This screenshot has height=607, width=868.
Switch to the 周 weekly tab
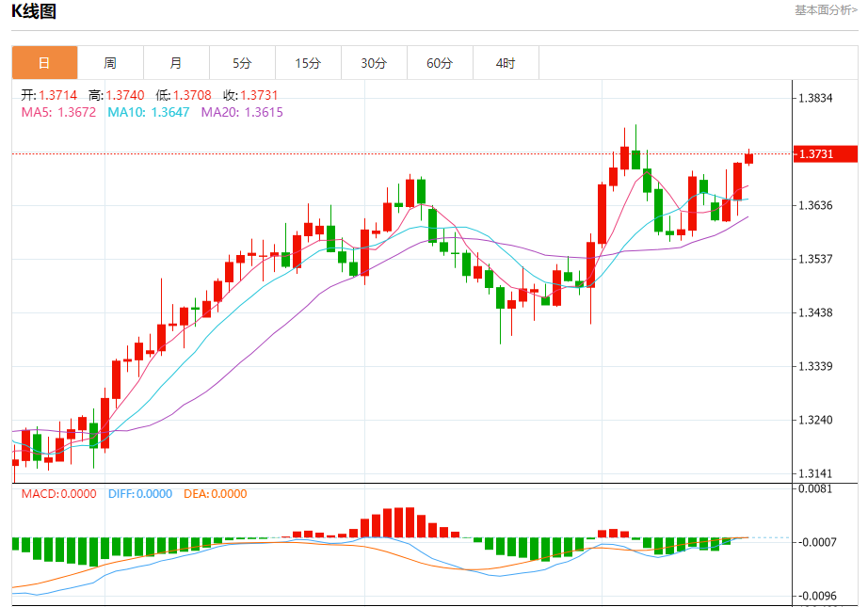point(111,63)
